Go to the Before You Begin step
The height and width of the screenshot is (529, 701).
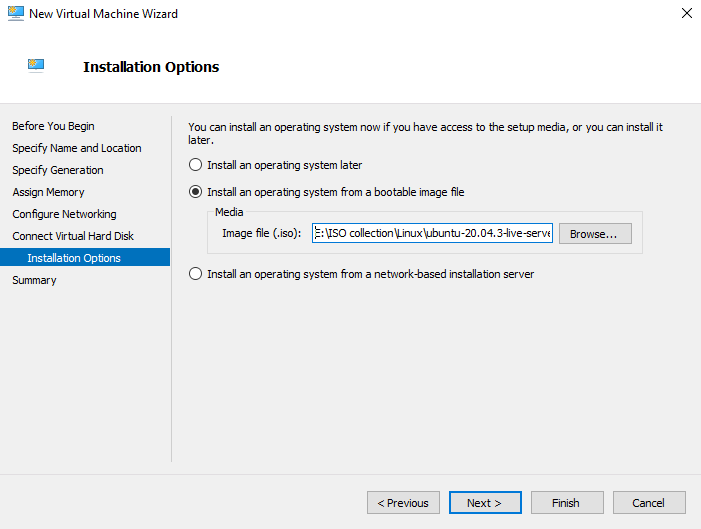click(x=53, y=126)
